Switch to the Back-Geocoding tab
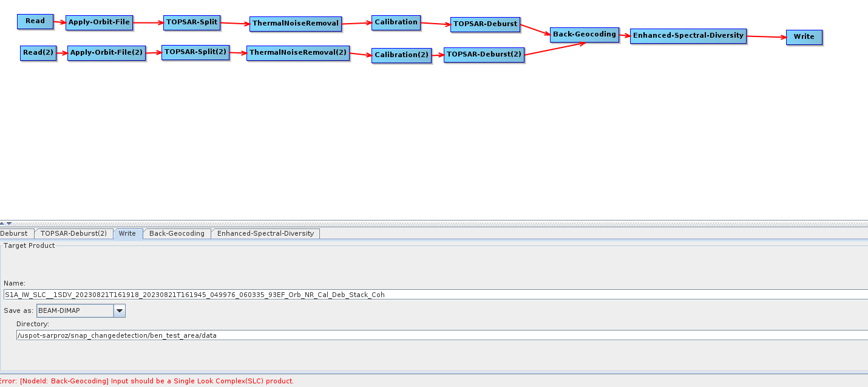This screenshot has width=868, height=387. coord(177,234)
